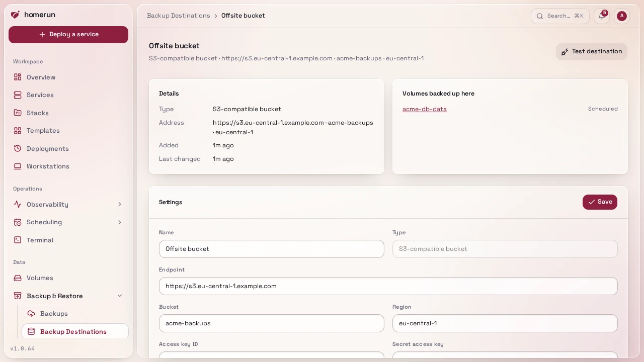Viewport: 644px width, 362px height.
Task: Open the Terminal prompt icon
Action: (18, 240)
